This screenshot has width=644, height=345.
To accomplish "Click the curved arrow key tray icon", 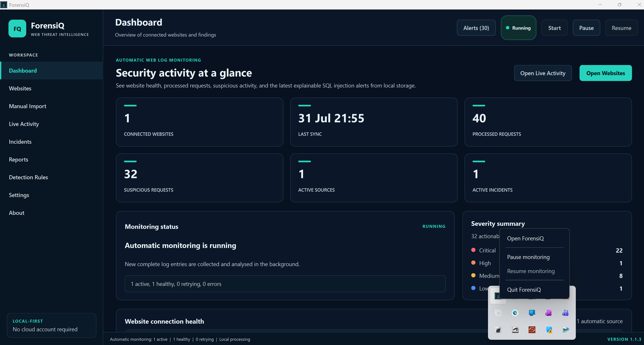I will point(515,330).
